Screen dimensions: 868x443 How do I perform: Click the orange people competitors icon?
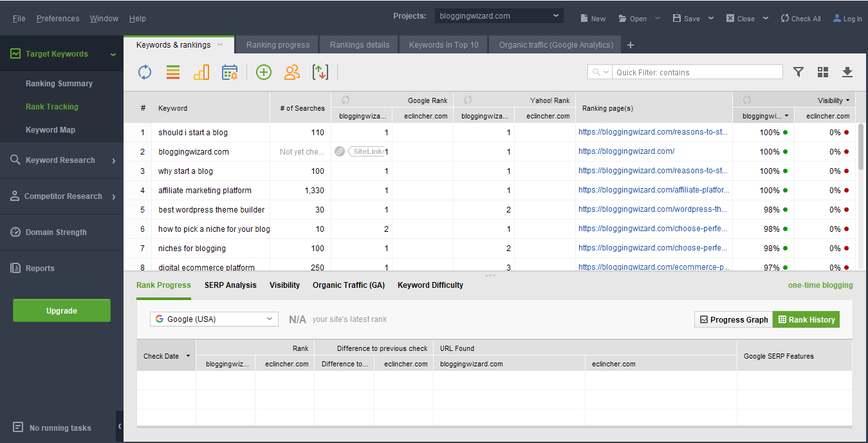292,72
